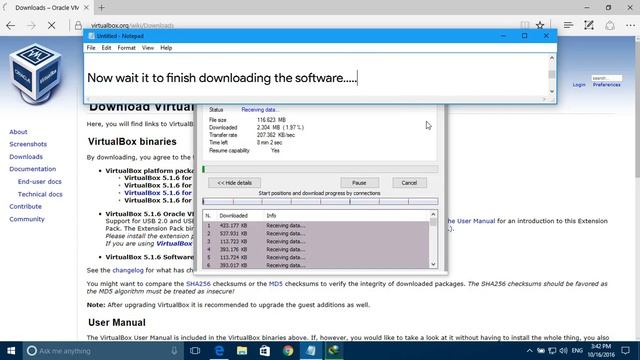Image resolution: width=640 pixels, height=360 pixels.
Task: Click the Login link
Action: pos(579,85)
